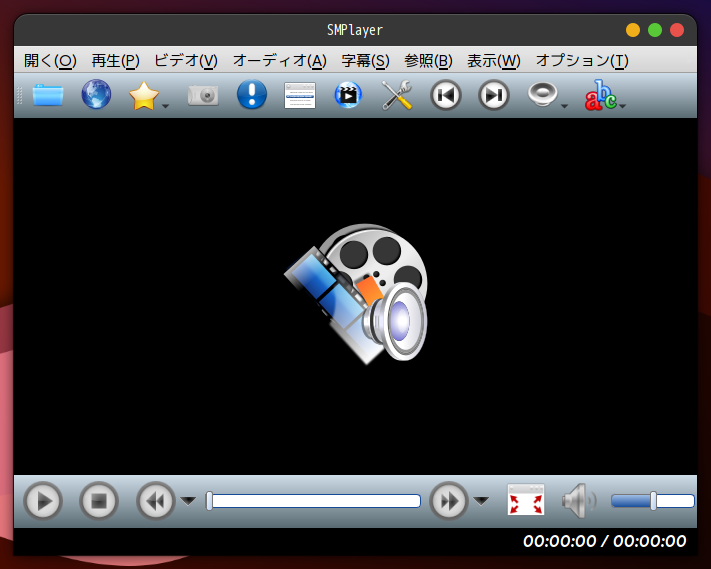Screen dimensions: 711x569
Task: Open the 開く(O) menu
Action: point(50,60)
